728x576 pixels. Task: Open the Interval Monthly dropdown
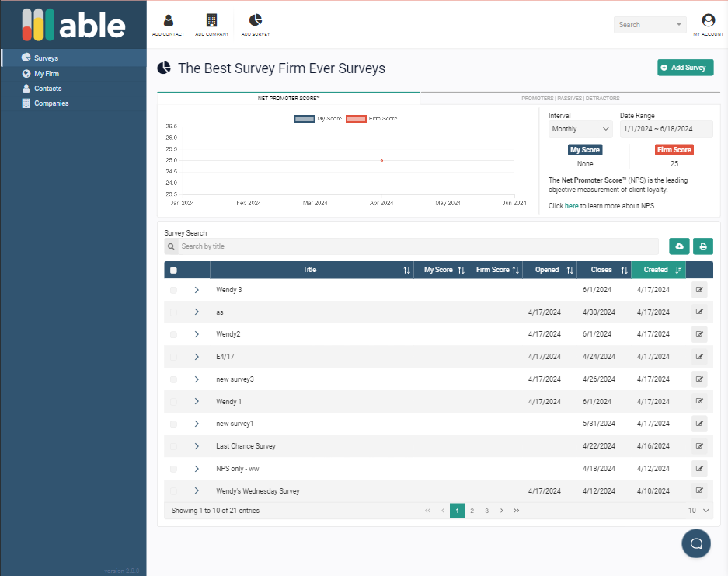click(580, 129)
